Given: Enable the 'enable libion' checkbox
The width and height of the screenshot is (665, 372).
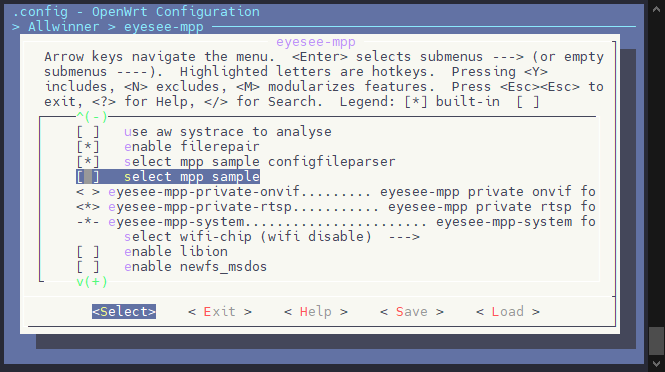Looking at the screenshot, I should pos(88,252).
